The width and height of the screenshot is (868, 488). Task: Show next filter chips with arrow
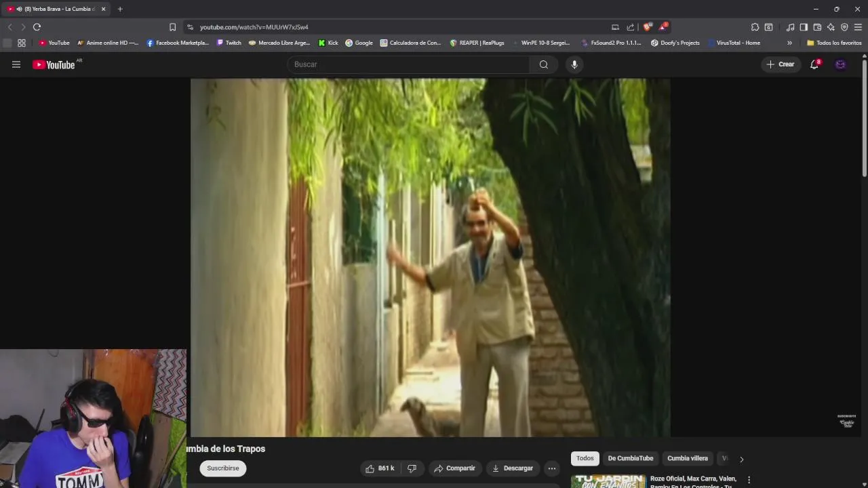(741, 459)
